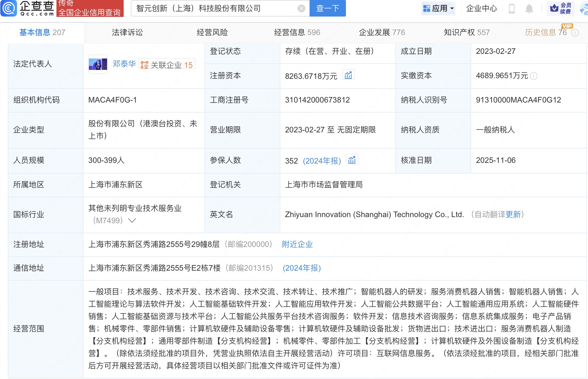Open the insured headcount chart icon
The height and width of the screenshot is (379, 588).
tap(352, 160)
